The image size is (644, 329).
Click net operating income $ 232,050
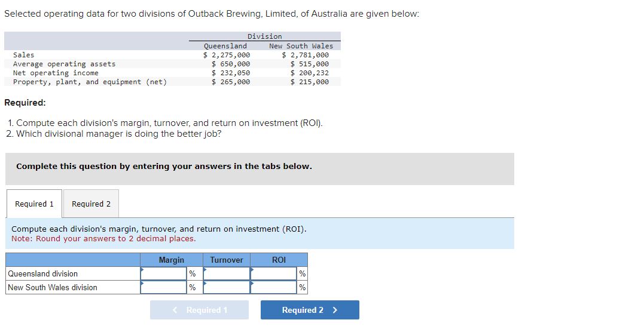tap(231, 73)
